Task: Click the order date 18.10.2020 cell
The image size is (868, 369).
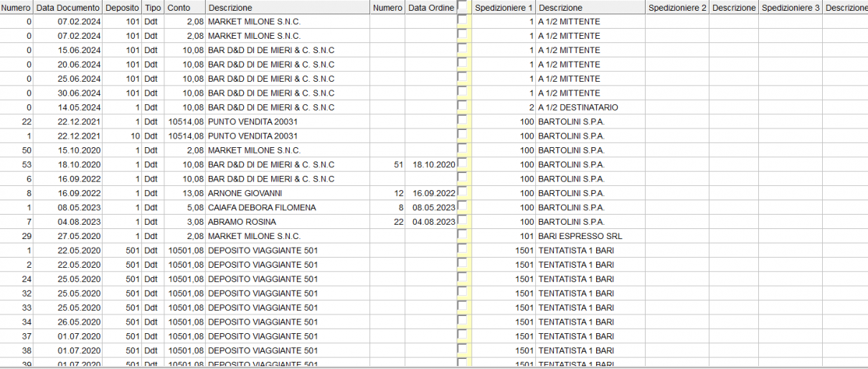Action: coord(433,164)
